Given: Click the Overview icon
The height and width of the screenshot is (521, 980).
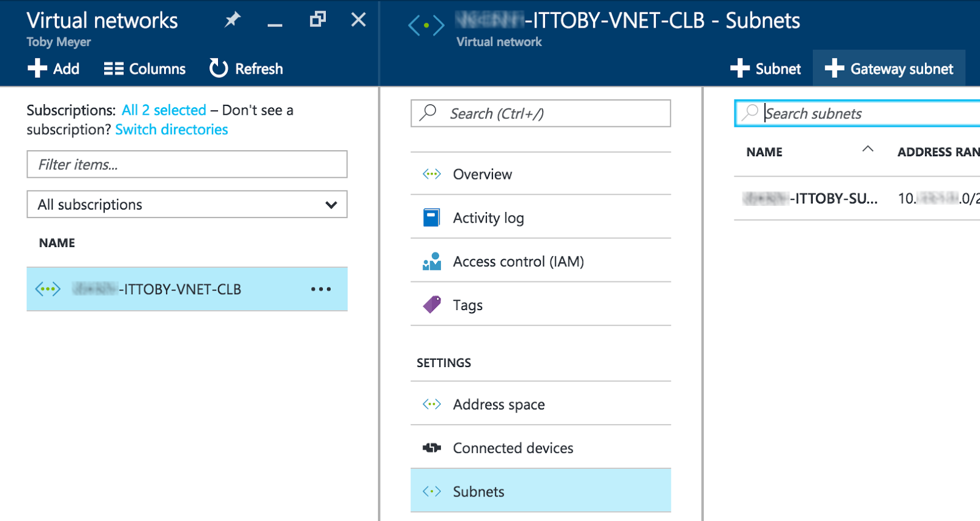Looking at the screenshot, I should (x=432, y=174).
